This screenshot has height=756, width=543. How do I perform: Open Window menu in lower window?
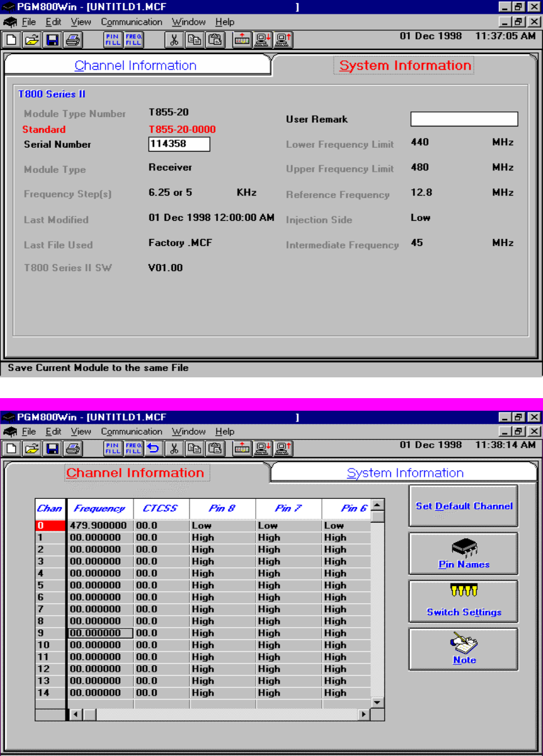(x=189, y=431)
